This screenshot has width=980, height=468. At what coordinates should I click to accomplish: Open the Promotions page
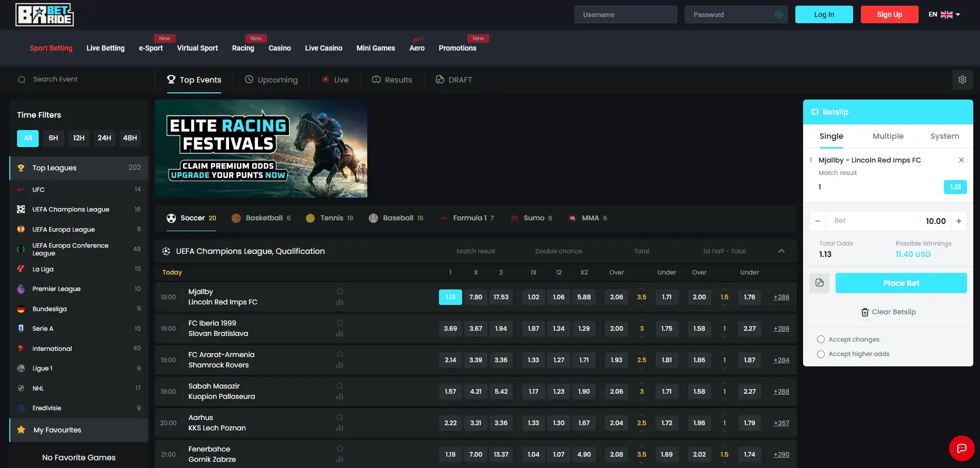458,48
